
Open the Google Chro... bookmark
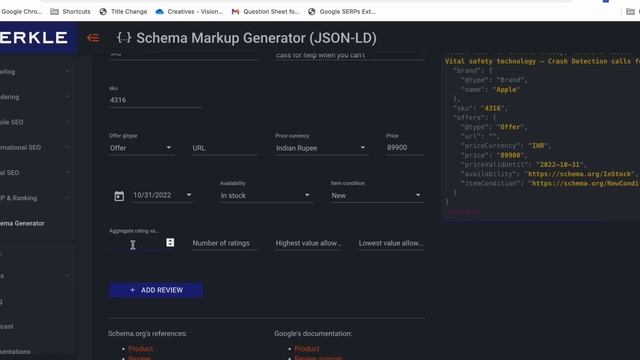21,11
